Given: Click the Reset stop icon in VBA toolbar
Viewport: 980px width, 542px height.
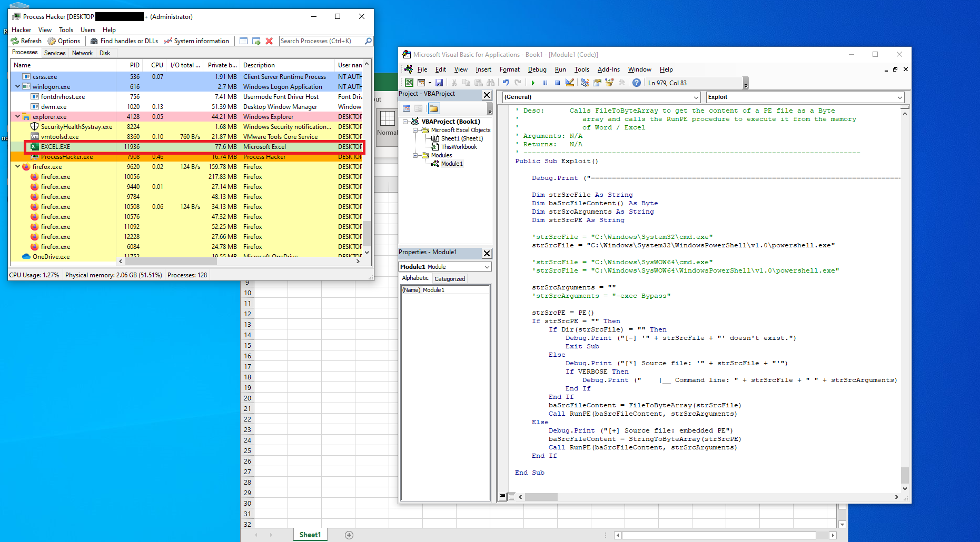Looking at the screenshot, I should click(x=557, y=83).
